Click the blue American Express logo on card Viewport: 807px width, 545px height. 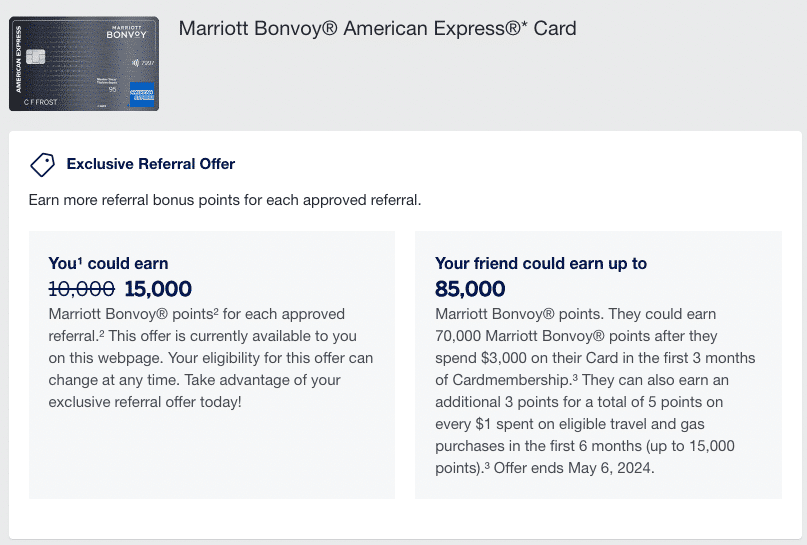click(143, 93)
